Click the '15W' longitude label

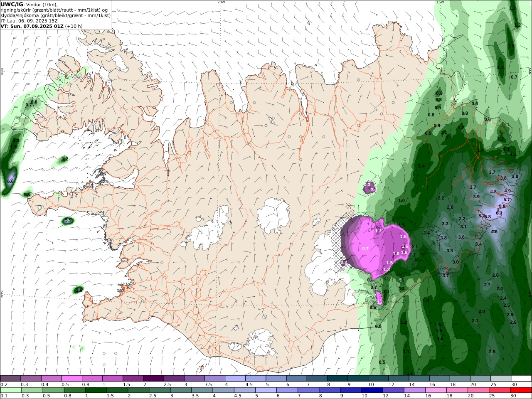point(440,2)
